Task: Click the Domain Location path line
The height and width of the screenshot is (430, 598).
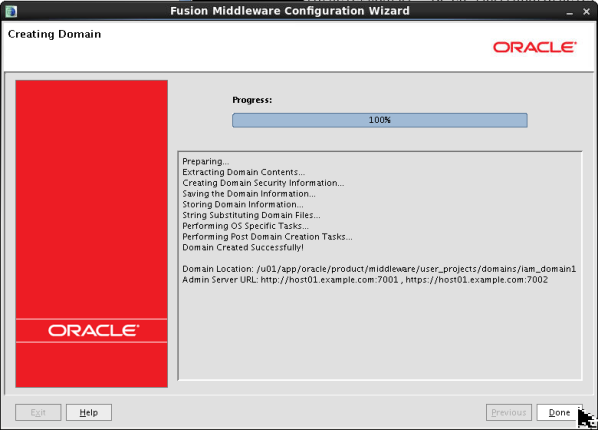Action: point(379,269)
